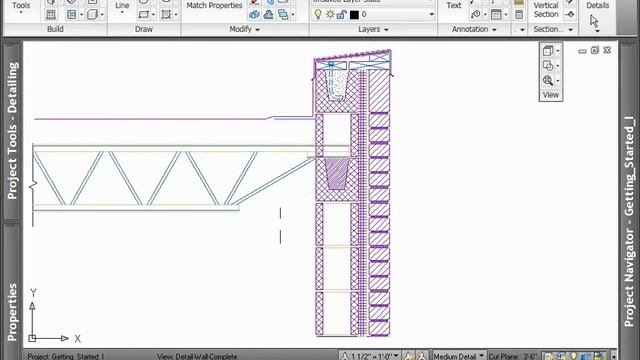The image size is (640, 360).
Task: Open arrow beside the table-grid Annotation icon
Action: pos(506,15)
